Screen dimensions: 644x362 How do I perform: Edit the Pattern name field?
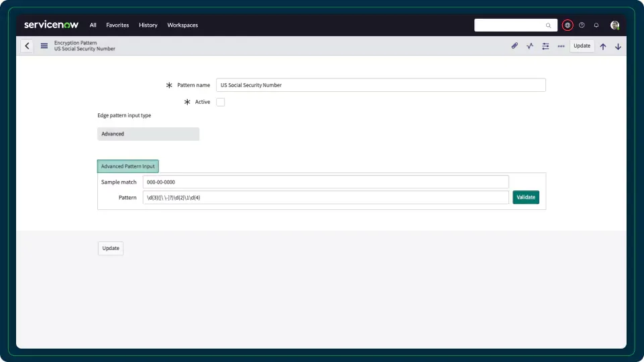click(381, 85)
